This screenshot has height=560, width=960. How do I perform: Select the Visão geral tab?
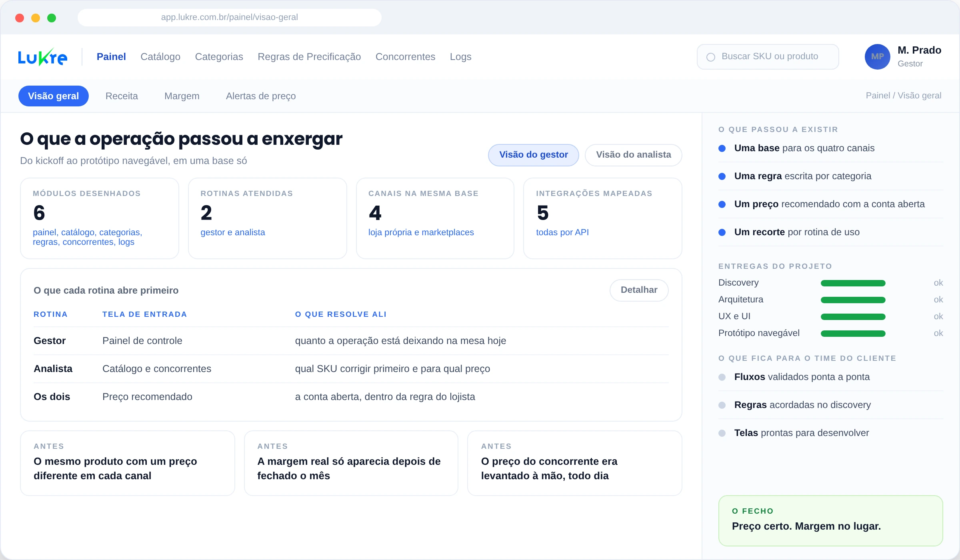click(54, 96)
